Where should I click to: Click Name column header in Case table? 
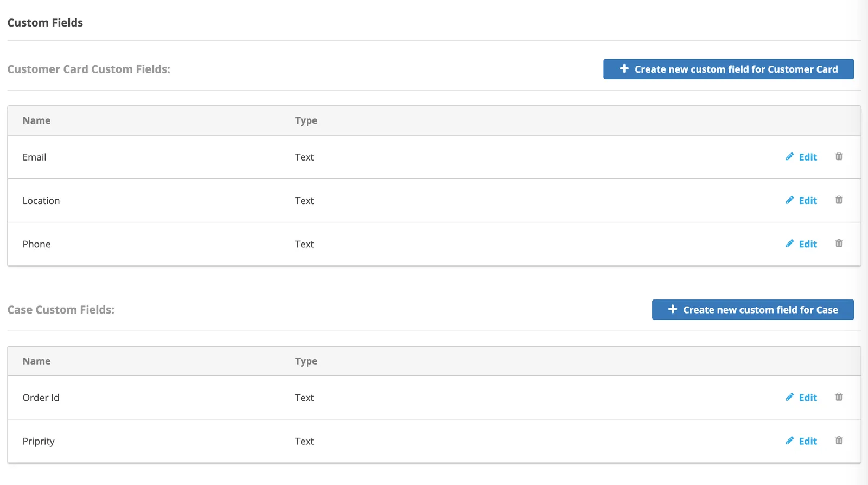(x=36, y=361)
